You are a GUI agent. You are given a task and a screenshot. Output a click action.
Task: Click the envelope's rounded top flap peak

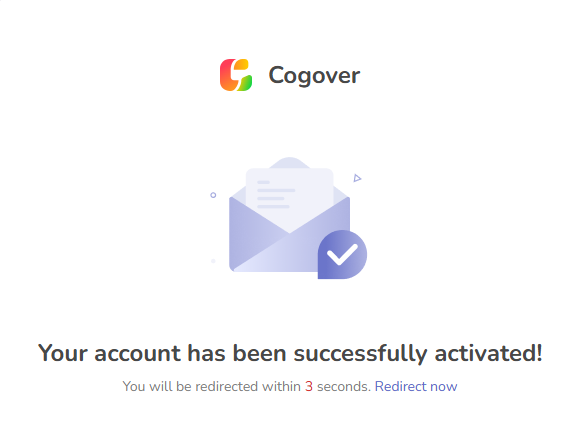point(289,162)
